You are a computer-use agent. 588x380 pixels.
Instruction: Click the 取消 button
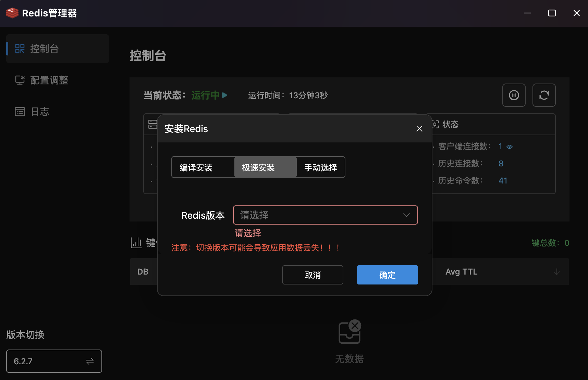[313, 275]
